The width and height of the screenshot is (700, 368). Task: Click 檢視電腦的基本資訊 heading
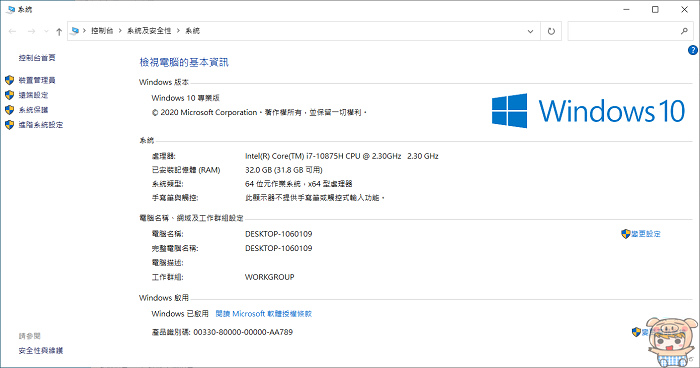click(x=184, y=62)
